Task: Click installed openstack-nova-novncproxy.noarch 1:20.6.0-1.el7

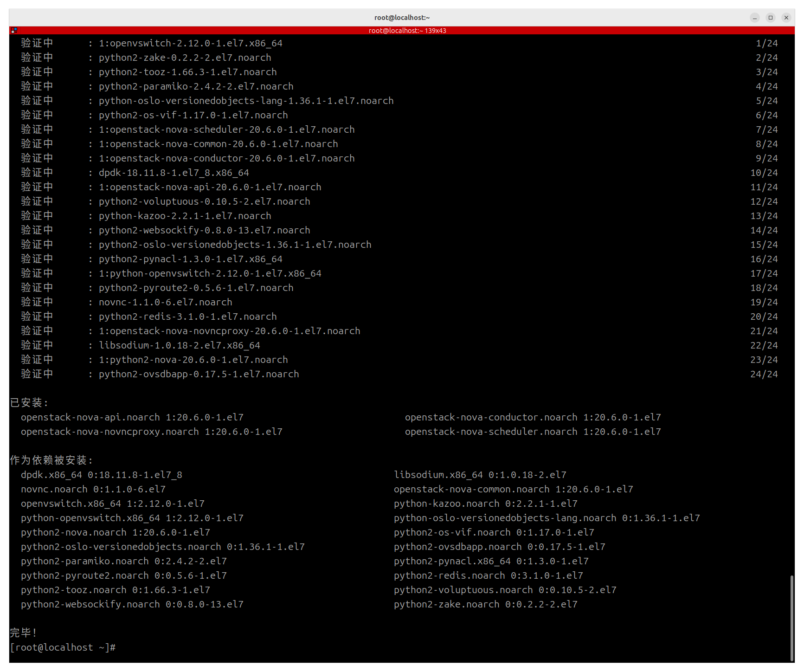Action: (152, 432)
